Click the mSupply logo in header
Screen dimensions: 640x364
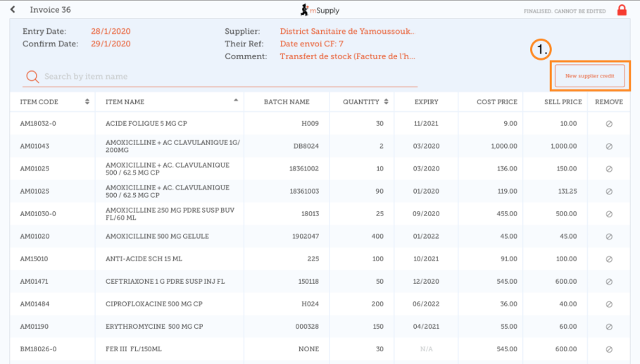click(x=320, y=10)
